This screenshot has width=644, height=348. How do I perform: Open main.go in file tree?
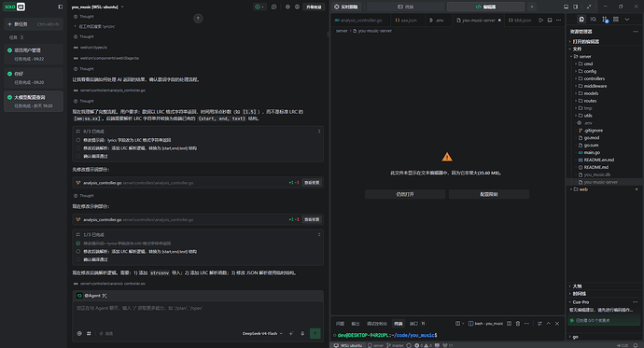click(592, 153)
